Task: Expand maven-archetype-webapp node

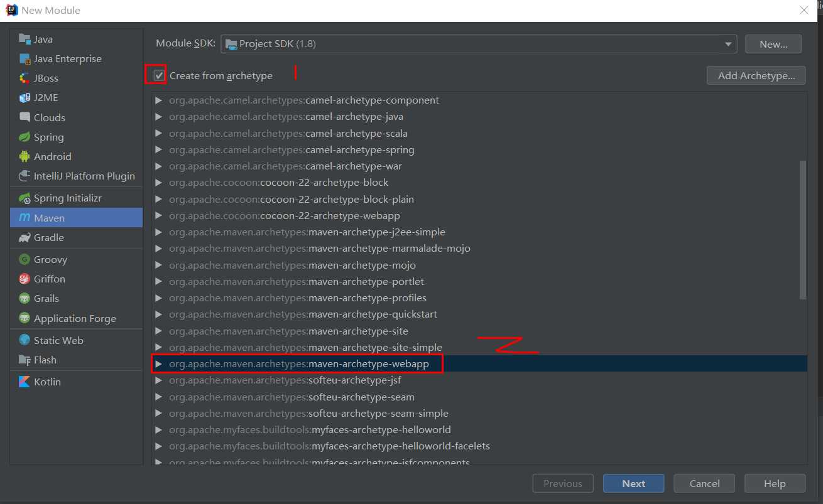Action: 159,364
